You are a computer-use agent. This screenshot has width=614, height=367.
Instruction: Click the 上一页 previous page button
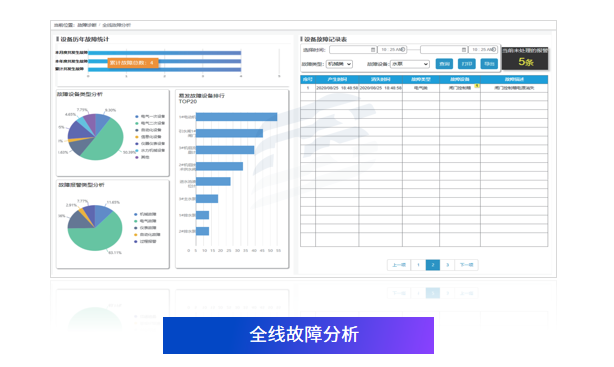pos(399,265)
